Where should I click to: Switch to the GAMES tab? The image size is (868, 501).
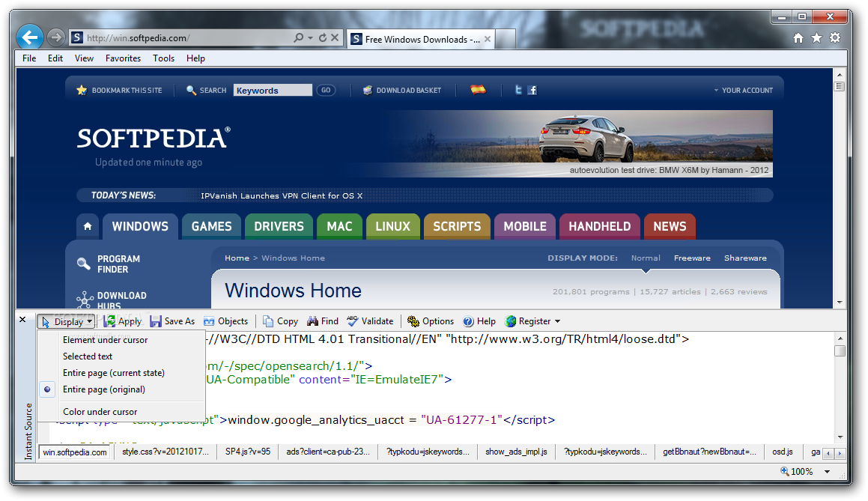[x=211, y=226]
